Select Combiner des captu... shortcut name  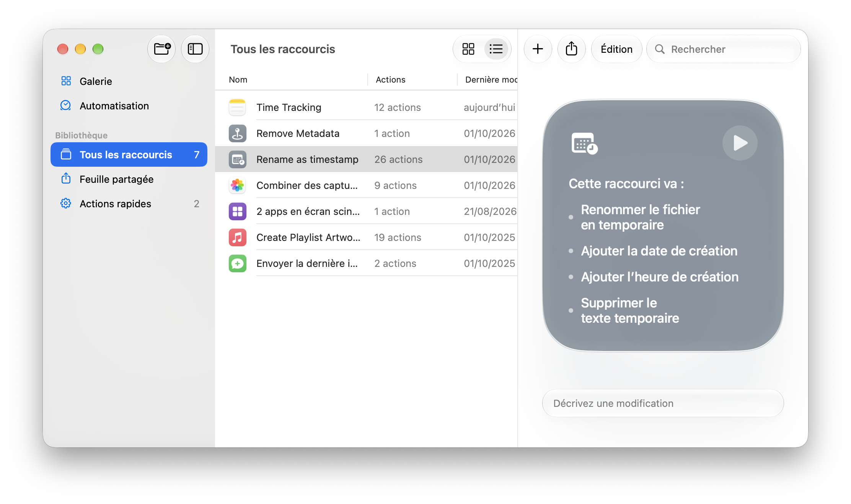pos(307,185)
